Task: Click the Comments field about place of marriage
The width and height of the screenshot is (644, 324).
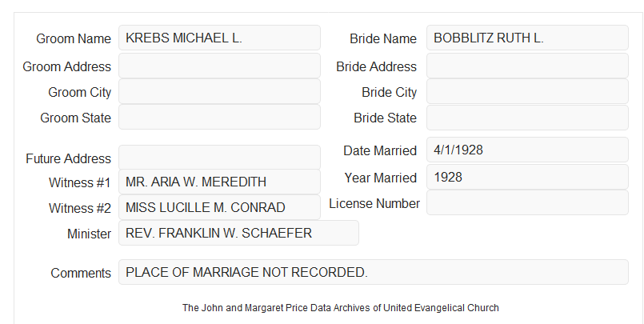Action: coord(374,272)
